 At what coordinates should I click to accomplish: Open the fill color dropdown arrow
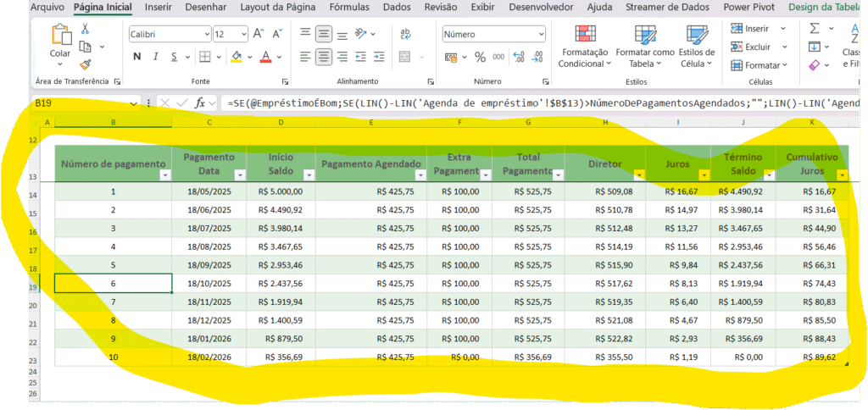[250, 57]
